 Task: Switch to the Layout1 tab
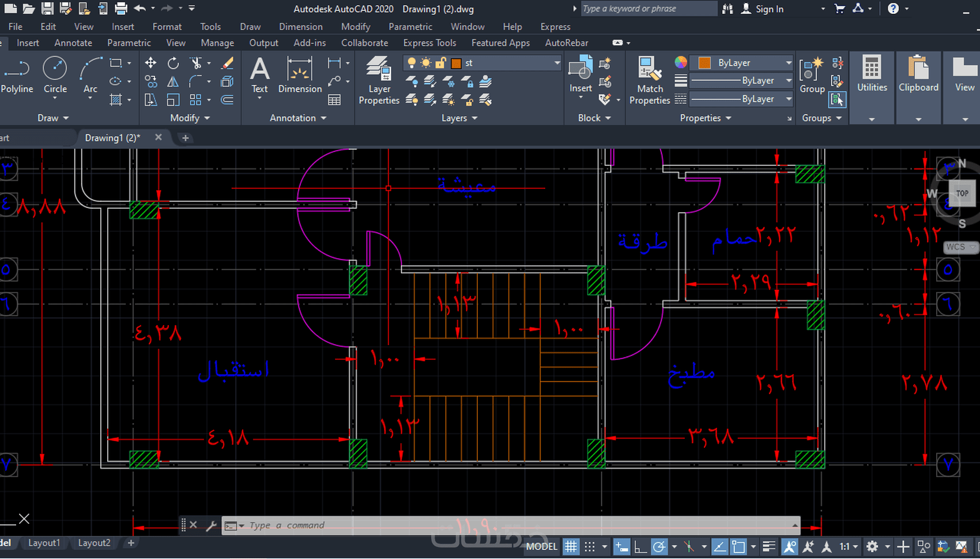coord(44,543)
